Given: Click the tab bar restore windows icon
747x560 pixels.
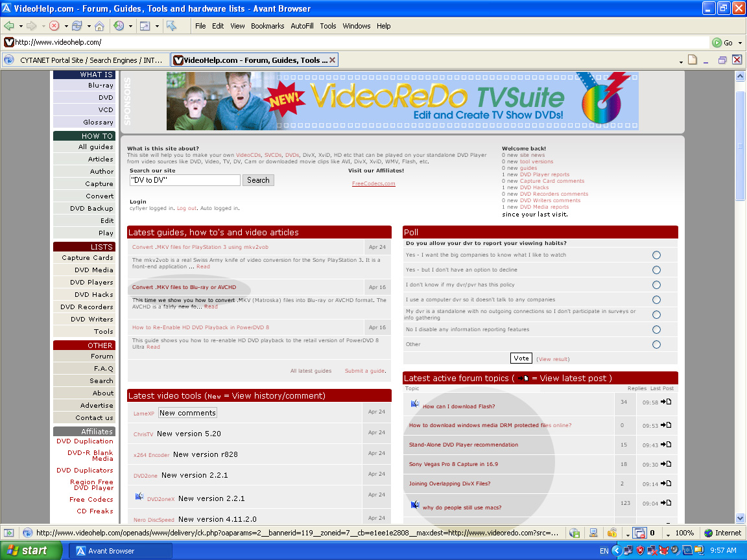Looking at the screenshot, I should pos(722,60).
